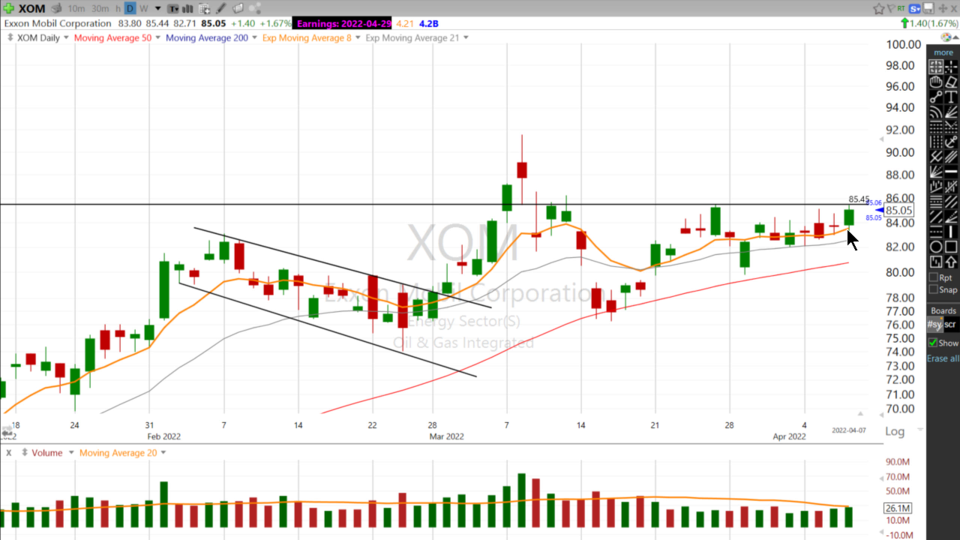The height and width of the screenshot is (540, 960).
Task: Select the trendline tool
Action: tap(936, 96)
